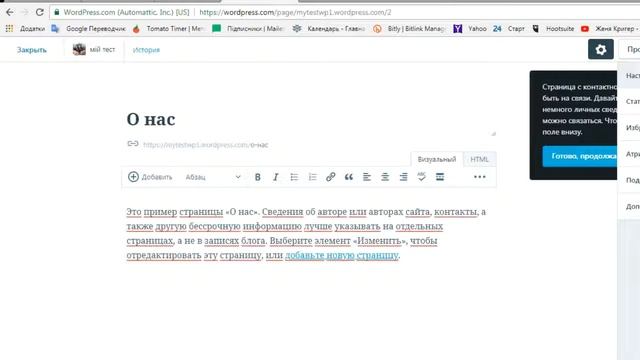Align text to the left
Image resolution: width=640 pixels, height=360 pixels.
(367, 177)
